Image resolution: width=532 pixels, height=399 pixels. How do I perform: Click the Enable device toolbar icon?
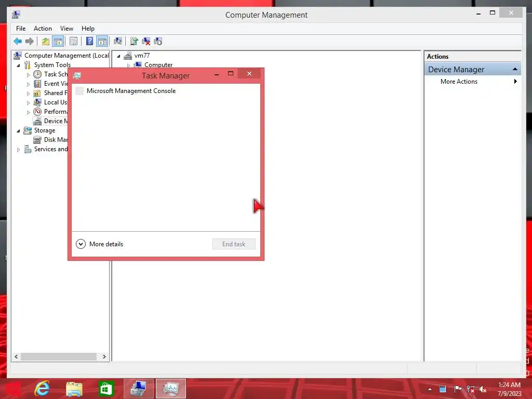tap(158, 42)
